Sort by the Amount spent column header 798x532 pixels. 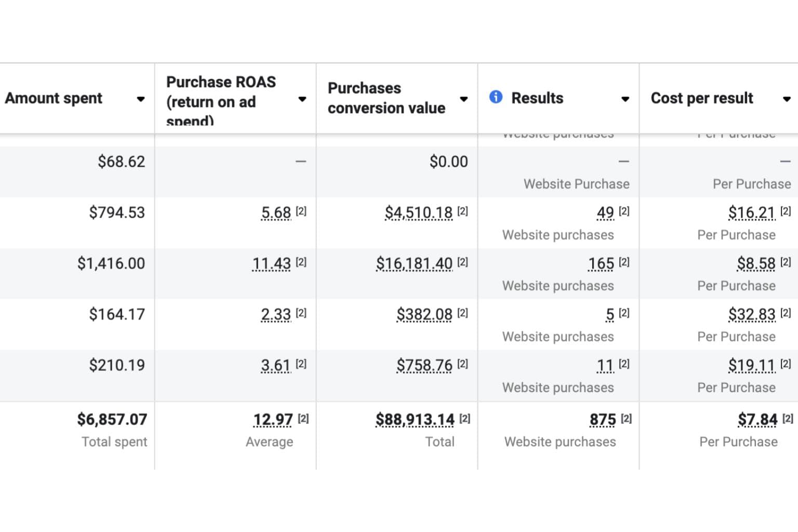coord(54,98)
